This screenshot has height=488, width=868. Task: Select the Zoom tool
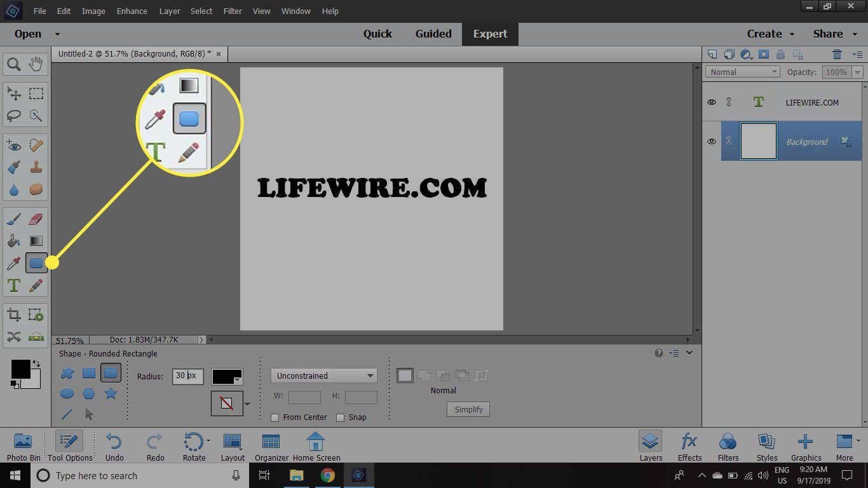[x=13, y=64]
